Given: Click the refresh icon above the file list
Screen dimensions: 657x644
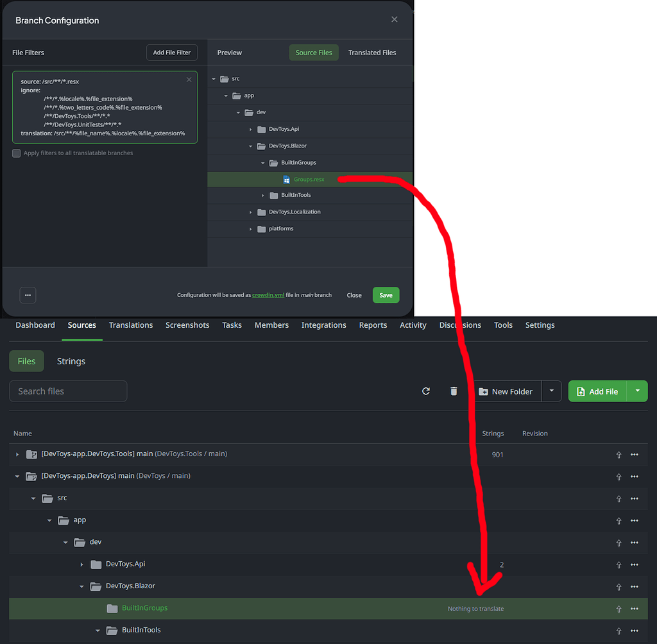Looking at the screenshot, I should pyautogui.click(x=426, y=391).
